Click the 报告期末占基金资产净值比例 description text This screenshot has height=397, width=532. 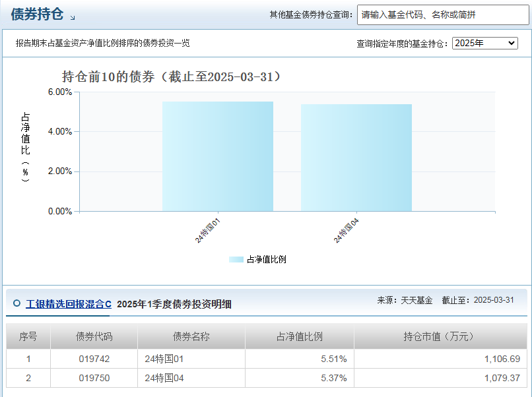[x=102, y=43]
